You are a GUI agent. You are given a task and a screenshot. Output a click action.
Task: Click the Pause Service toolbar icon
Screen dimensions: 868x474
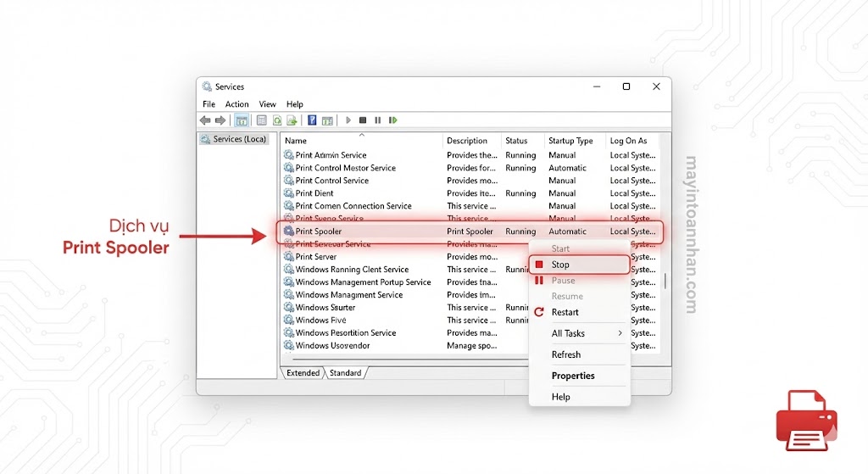pos(378,120)
